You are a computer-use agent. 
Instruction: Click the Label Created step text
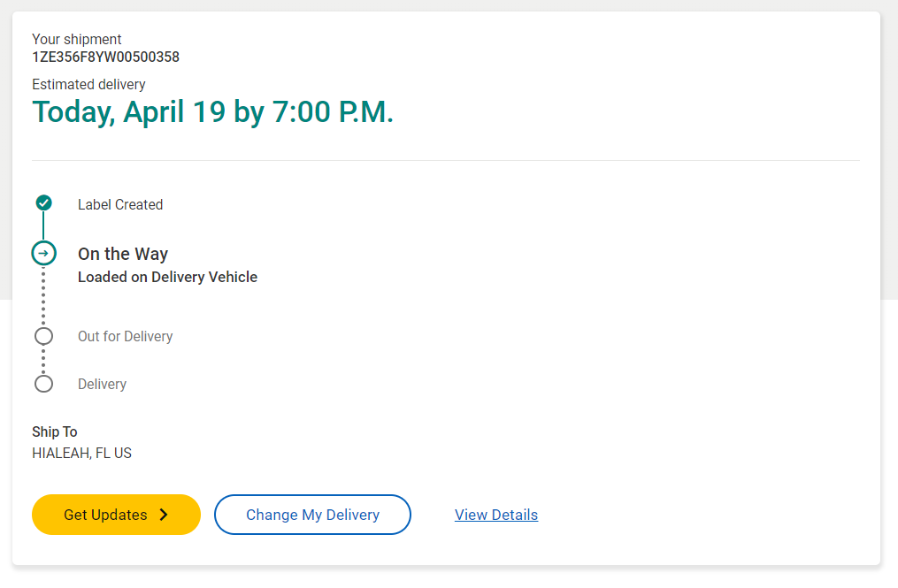120,204
